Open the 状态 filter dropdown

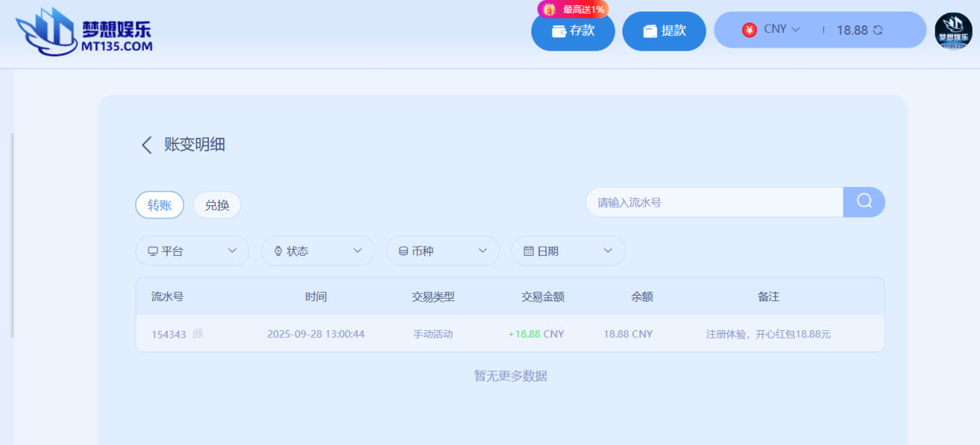coord(317,251)
